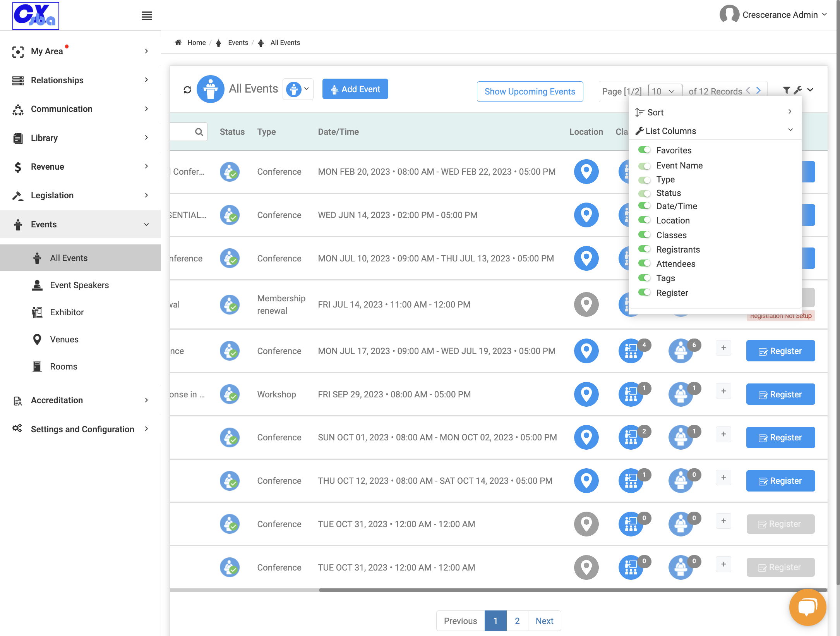The height and width of the screenshot is (636, 840).
Task: Open classes icon for JUL 17 conference
Action: coord(631,351)
